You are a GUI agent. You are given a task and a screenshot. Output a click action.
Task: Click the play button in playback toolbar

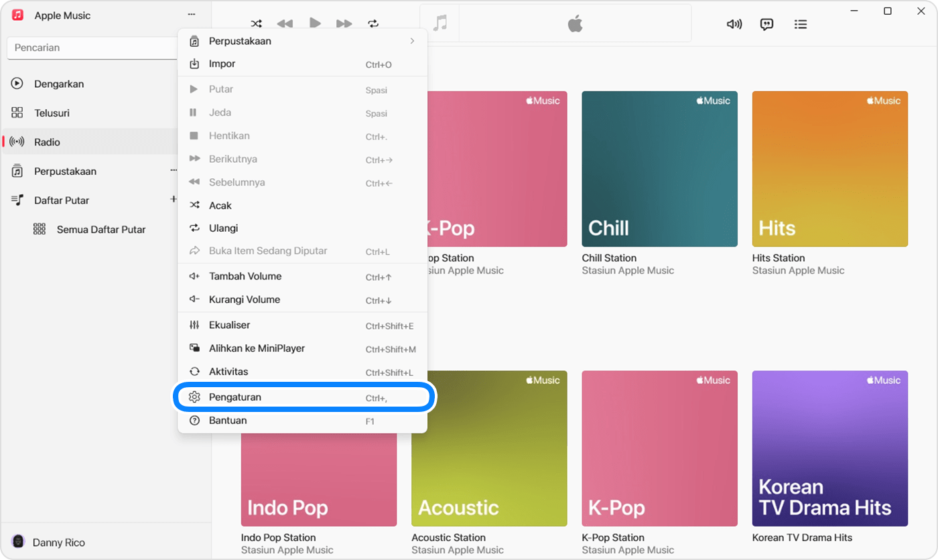pos(315,23)
